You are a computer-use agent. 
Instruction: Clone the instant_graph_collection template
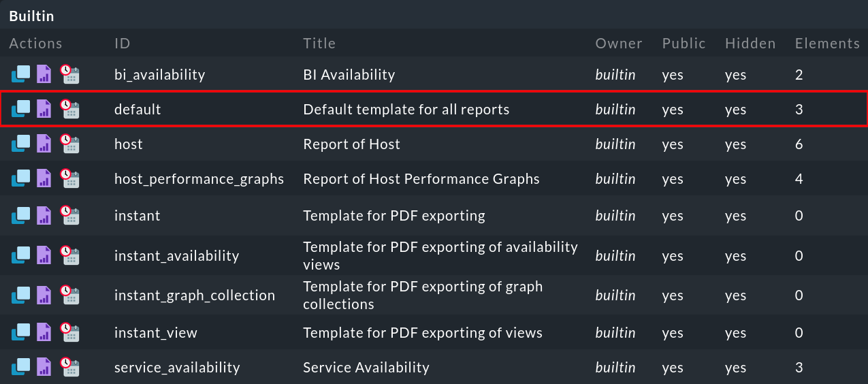point(21,295)
